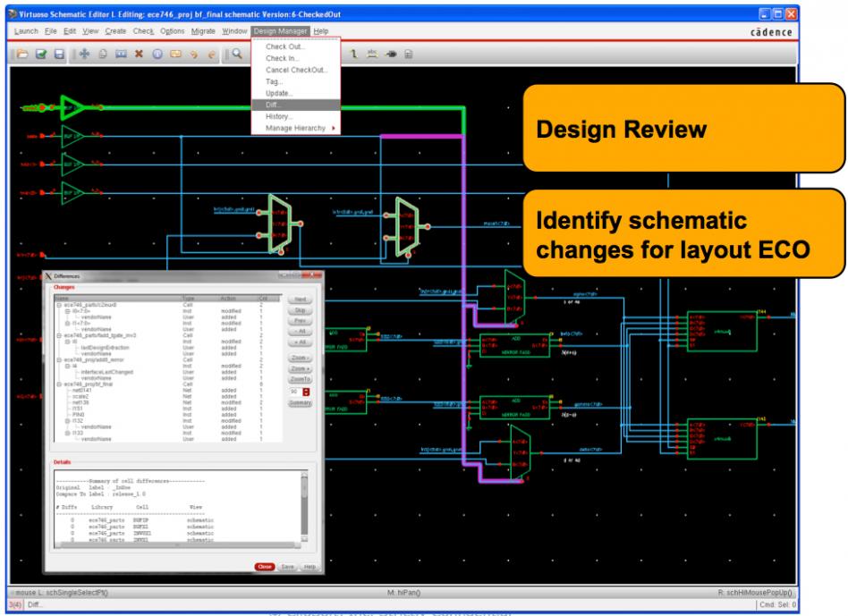Click the Create Pin icon
The image size is (848, 616).
[x=391, y=54]
